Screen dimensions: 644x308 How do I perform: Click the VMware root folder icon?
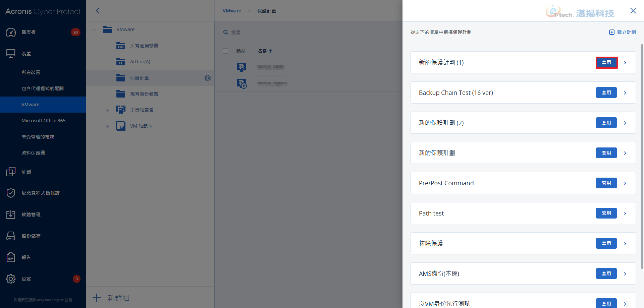coord(107,29)
